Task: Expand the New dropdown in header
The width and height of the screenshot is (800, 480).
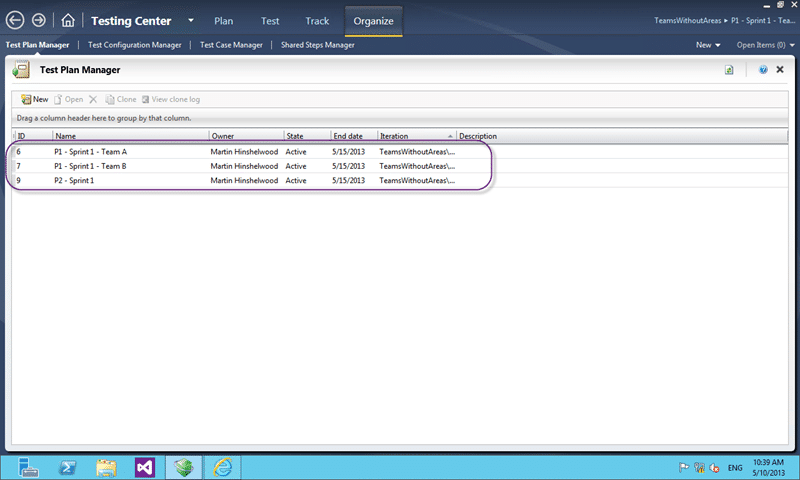Action: 708,45
